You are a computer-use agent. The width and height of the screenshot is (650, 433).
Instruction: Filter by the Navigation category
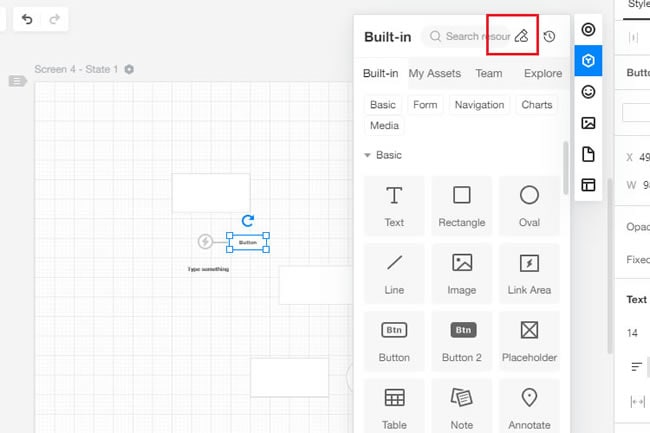click(479, 105)
